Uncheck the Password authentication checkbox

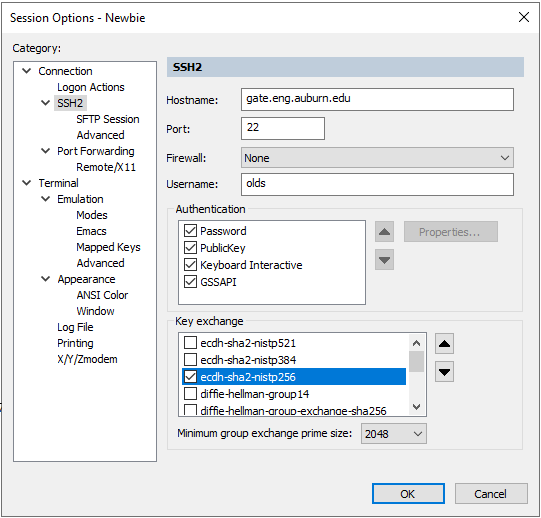click(190, 231)
